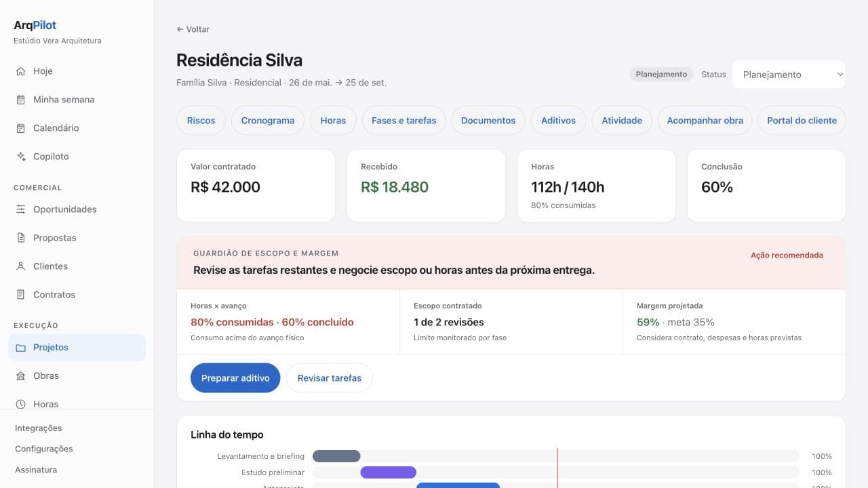Click the Minha semana calendar icon

tap(20, 100)
